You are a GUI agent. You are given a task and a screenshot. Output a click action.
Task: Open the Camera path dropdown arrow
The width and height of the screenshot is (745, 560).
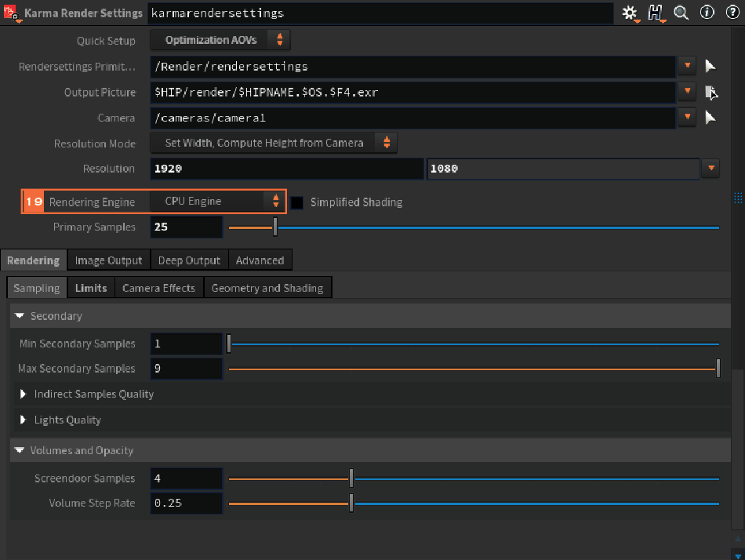(x=687, y=117)
